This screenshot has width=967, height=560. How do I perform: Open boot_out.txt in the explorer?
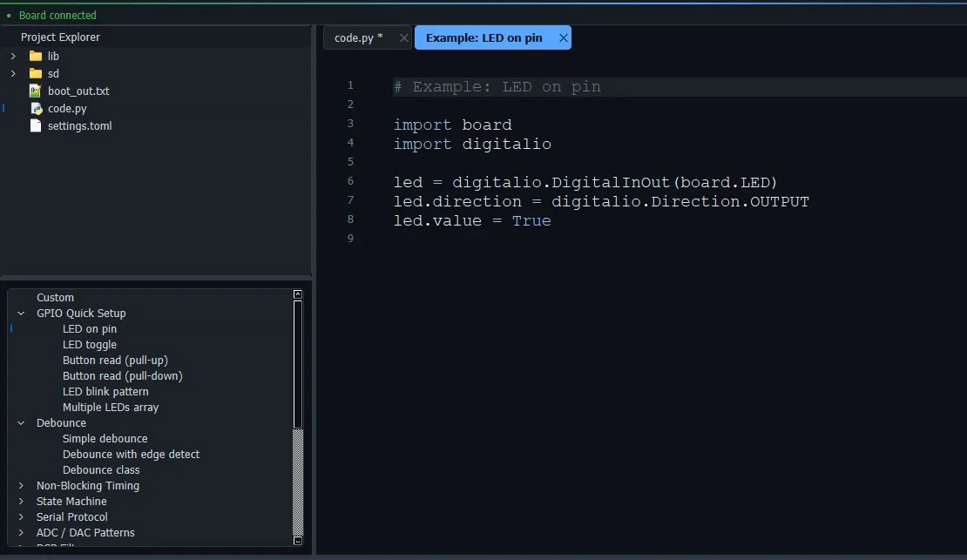(x=78, y=91)
